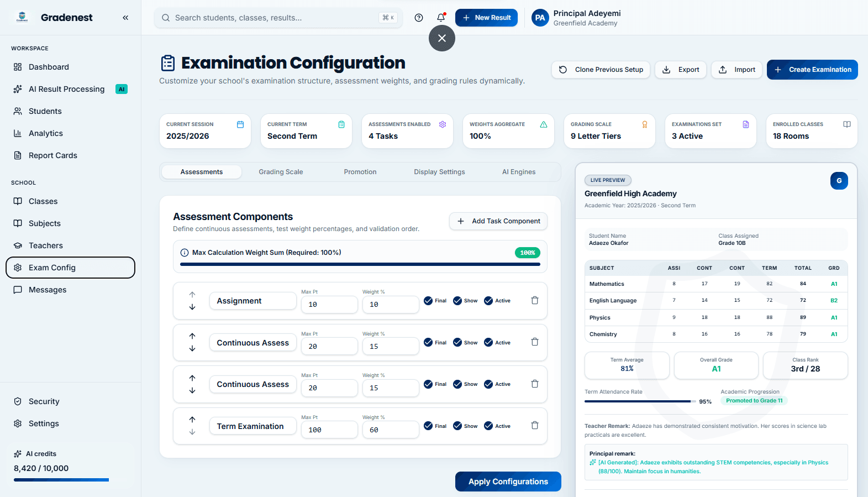The image size is (868, 497).
Task: Delete the first Continuous Assess component
Action: coord(535,342)
